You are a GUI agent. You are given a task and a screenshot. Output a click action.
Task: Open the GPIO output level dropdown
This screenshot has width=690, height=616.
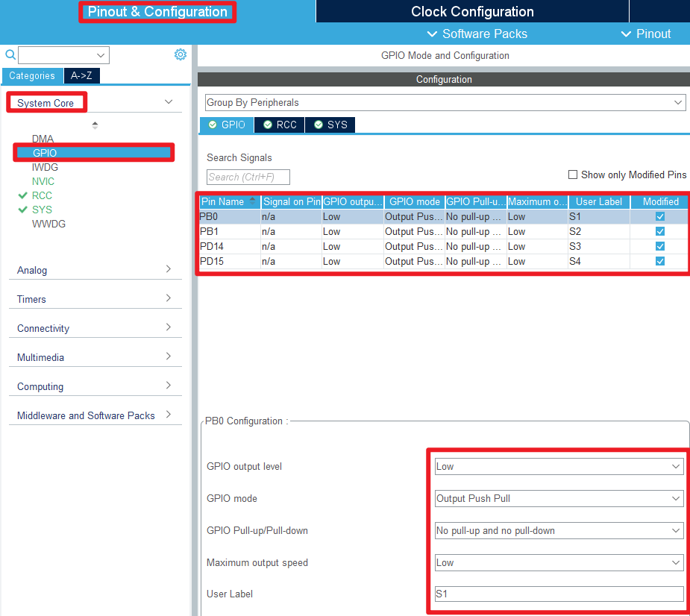point(559,466)
